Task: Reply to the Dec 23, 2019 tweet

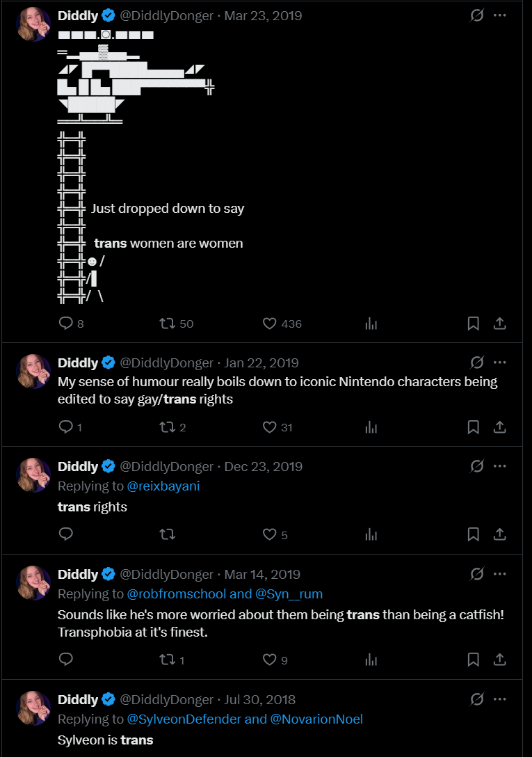Action: click(66, 534)
